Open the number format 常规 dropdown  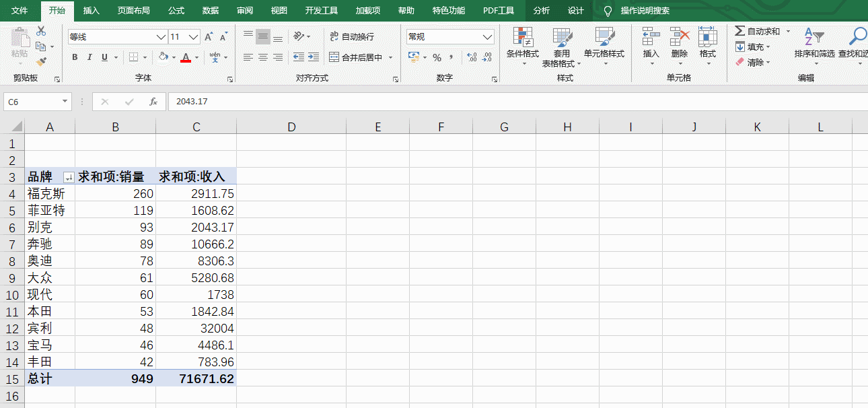coord(487,37)
